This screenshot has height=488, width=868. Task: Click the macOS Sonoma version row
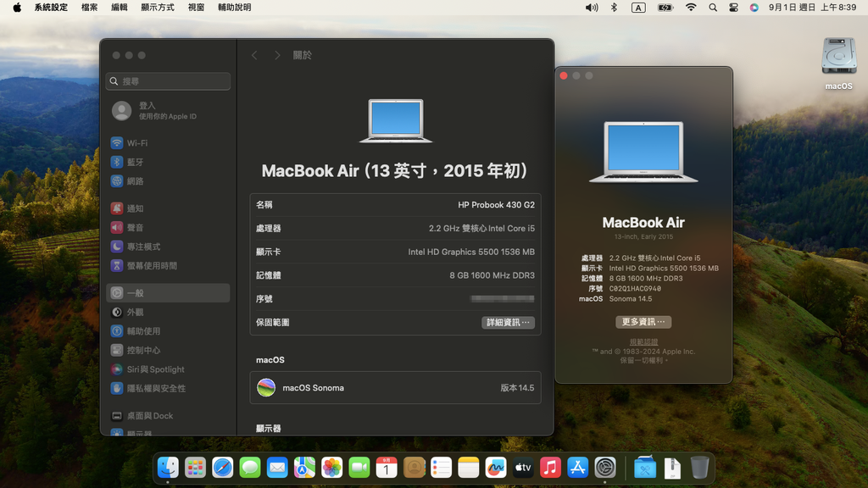[395, 388]
